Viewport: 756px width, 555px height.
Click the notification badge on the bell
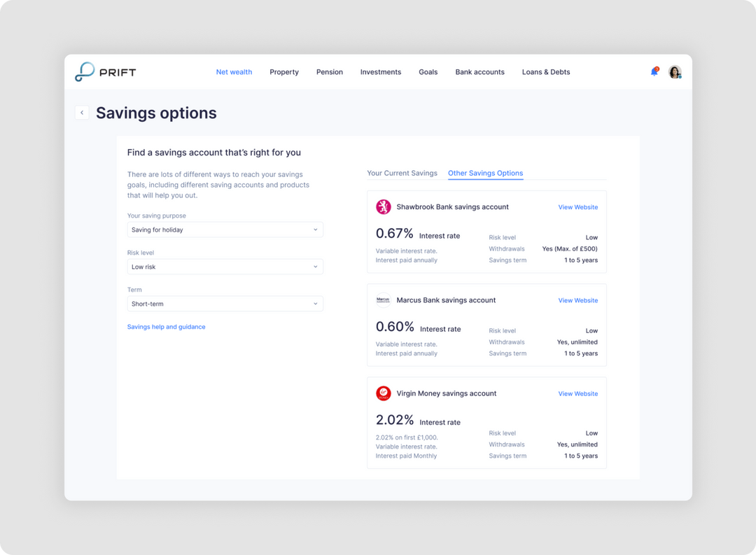(657, 68)
